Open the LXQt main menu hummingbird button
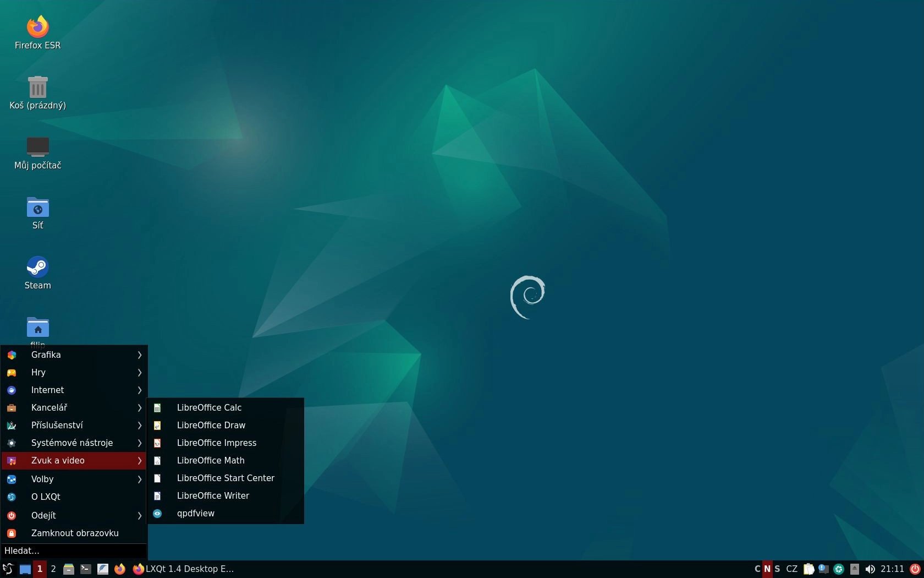 8,569
